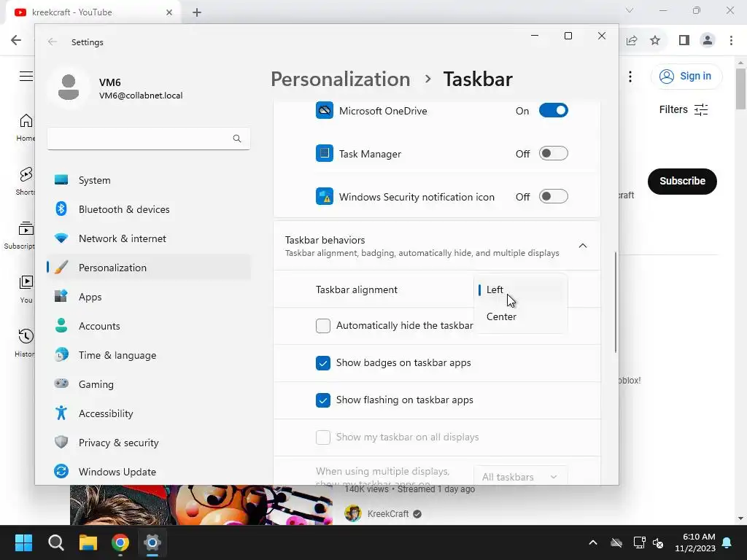
Task: Turn on the Task Manager toggle
Action: click(x=553, y=153)
